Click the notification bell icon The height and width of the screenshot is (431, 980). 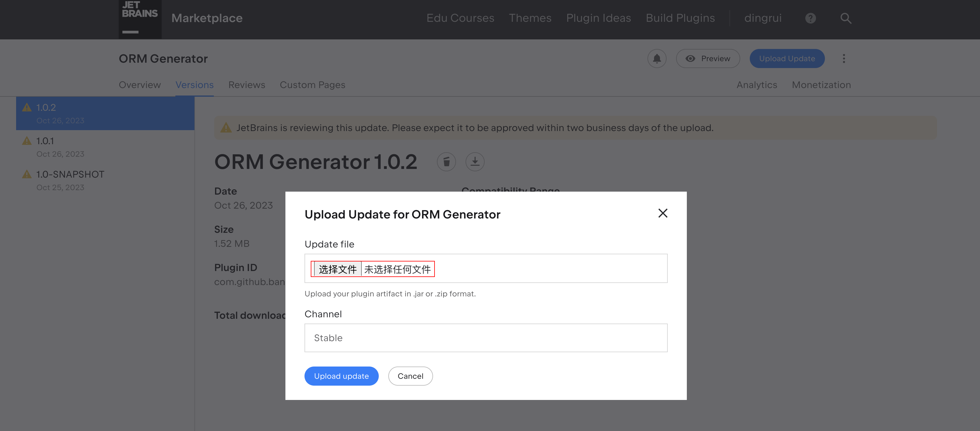657,59
